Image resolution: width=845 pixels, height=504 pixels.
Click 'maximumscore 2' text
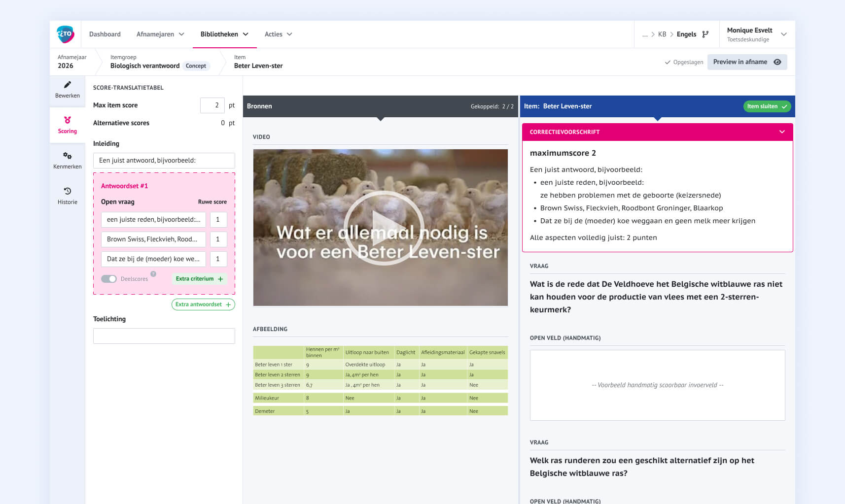[x=563, y=153]
